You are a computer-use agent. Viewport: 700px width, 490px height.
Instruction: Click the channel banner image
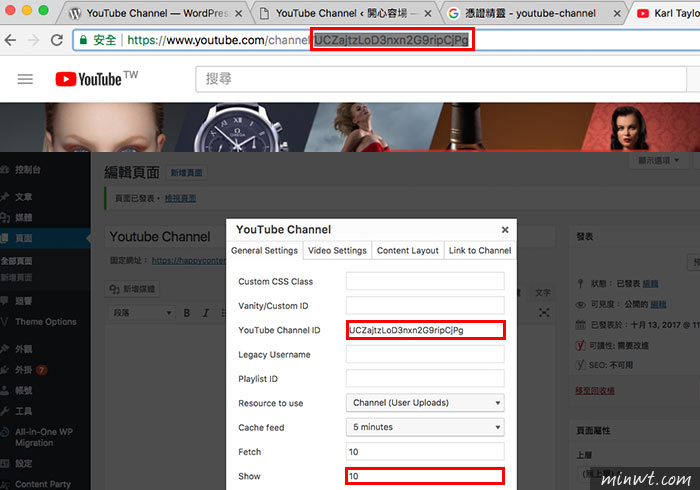(x=350, y=127)
